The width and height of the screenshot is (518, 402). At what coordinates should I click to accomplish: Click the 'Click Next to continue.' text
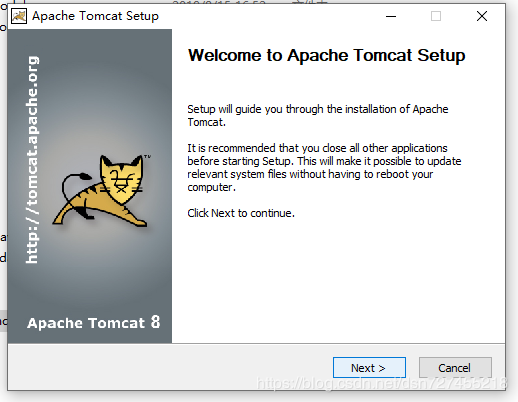241,213
